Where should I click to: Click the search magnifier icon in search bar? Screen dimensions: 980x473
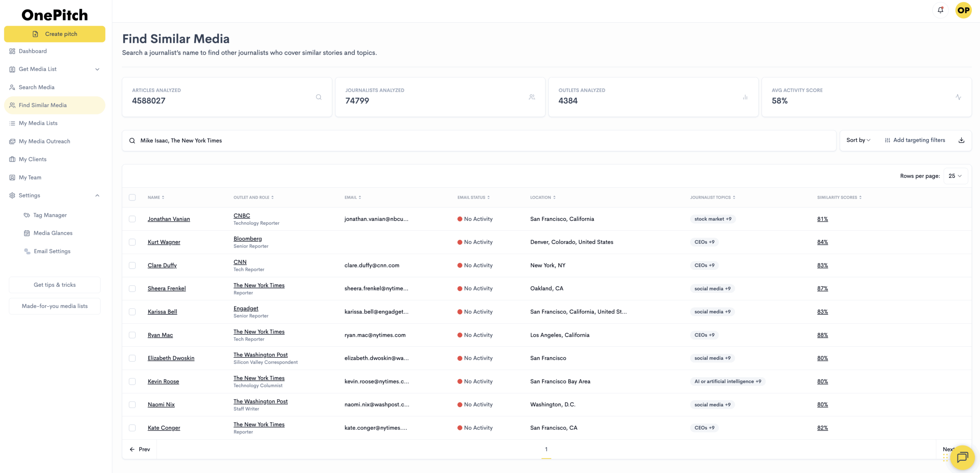[132, 141]
